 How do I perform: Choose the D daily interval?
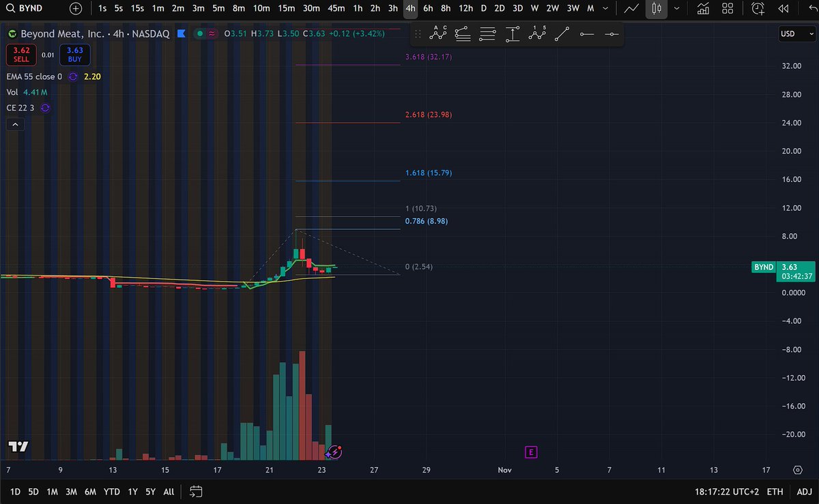point(484,9)
